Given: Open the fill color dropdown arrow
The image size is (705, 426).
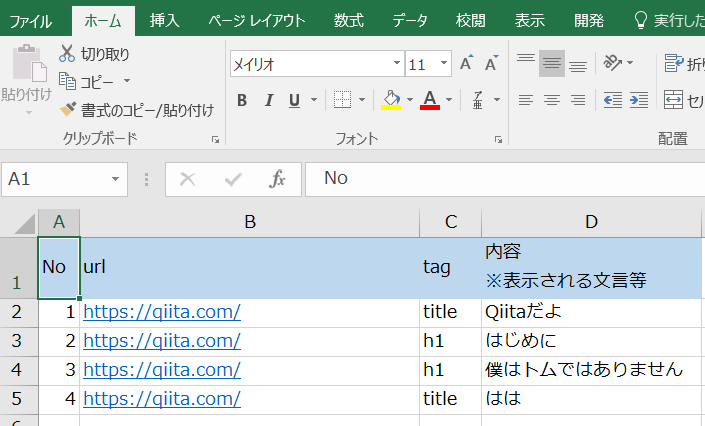Looking at the screenshot, I should click(410, 100).
